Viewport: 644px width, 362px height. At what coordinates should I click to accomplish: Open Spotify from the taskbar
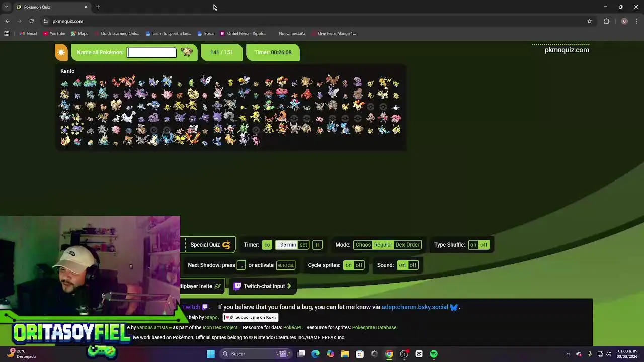point(434,354)
